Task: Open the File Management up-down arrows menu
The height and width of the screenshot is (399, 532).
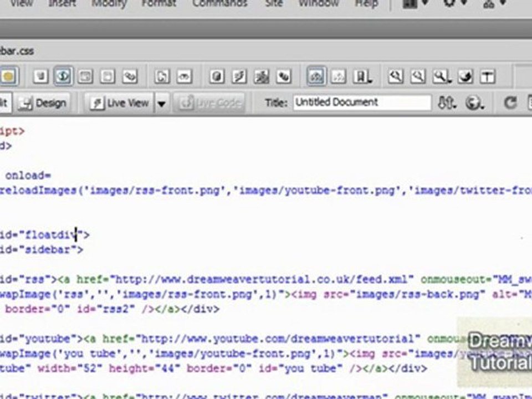Action: (x=447, y=103)
